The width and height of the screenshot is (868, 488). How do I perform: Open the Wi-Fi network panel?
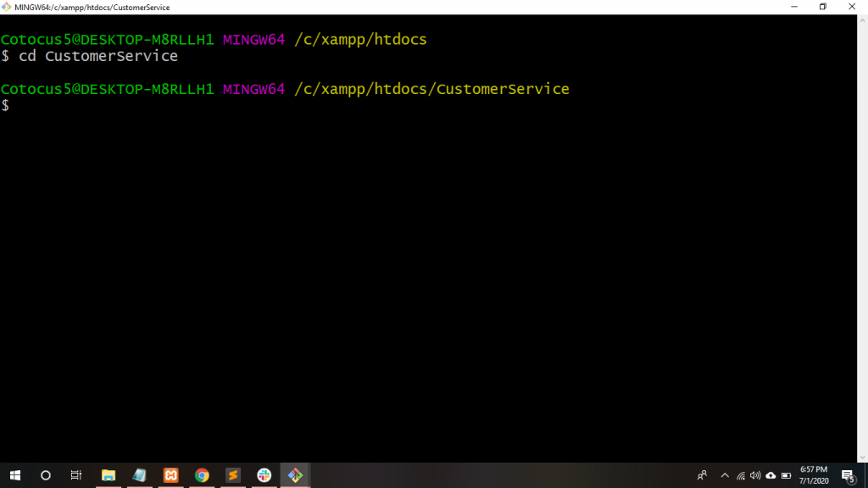tap(741, 475)
